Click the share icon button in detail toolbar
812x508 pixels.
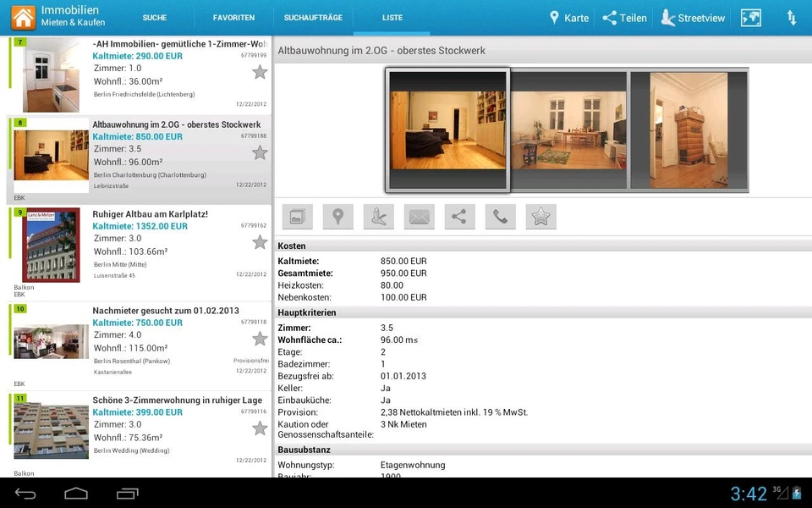(x=459, y=217)
